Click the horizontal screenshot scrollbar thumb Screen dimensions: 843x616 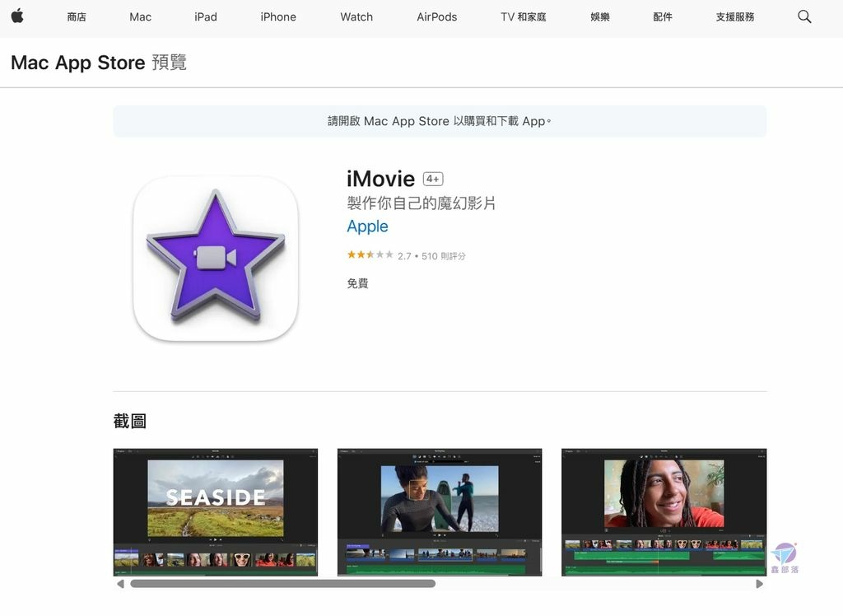pyautogui.click(x=283, y=584)
